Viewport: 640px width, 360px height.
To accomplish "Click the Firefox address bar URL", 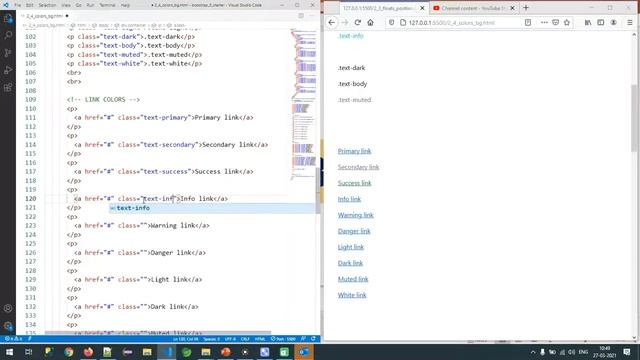I will point(452,22).
